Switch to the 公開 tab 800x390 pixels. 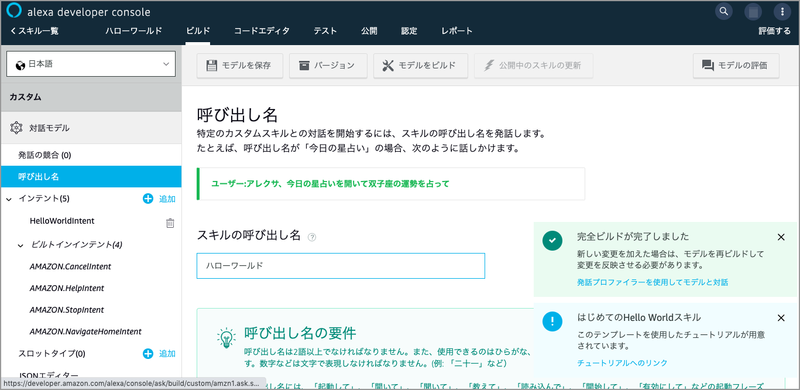[369, 31]
